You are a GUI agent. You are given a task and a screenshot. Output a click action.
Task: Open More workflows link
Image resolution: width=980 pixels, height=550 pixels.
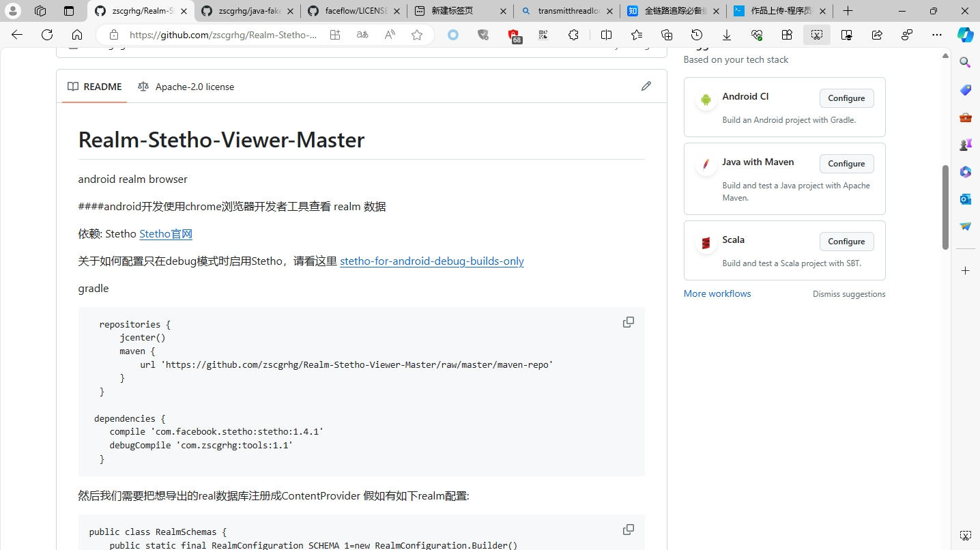(717, 293)
